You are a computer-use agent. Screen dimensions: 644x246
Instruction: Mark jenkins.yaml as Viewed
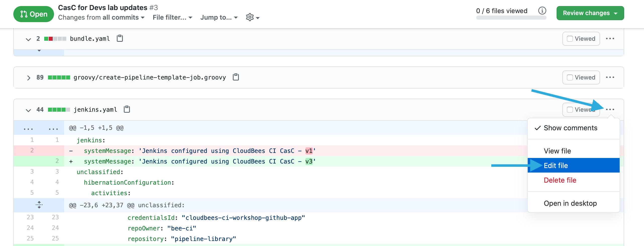coord(570,109)
